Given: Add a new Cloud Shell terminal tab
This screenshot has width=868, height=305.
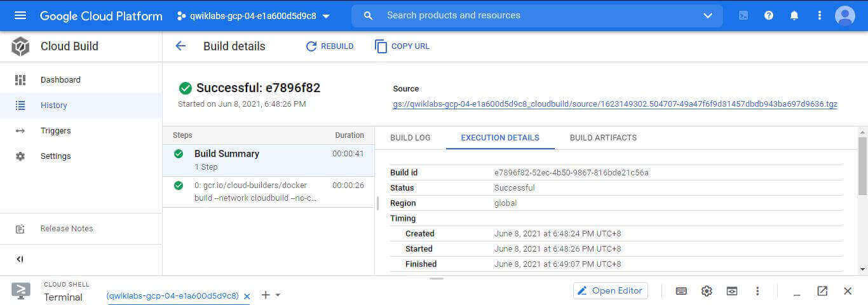Looking at the screenshot, I should pos(266,295).
